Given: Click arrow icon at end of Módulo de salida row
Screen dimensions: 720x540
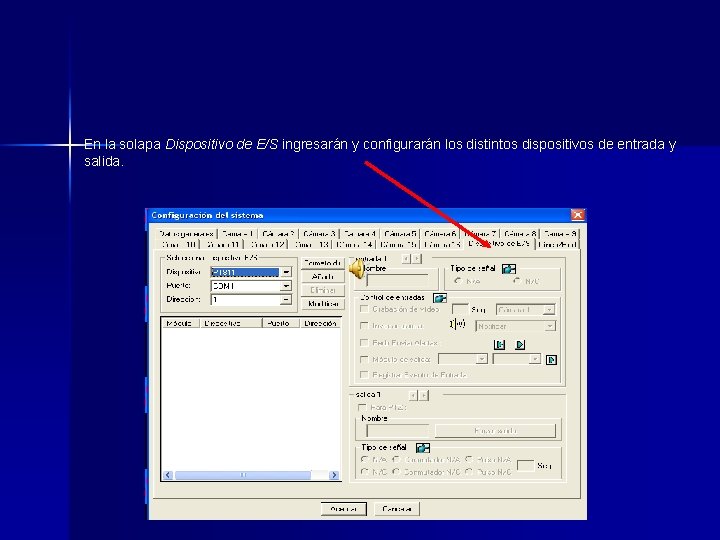Looking at the screenshot, I should pyautogui.click(x=551, y=360).
